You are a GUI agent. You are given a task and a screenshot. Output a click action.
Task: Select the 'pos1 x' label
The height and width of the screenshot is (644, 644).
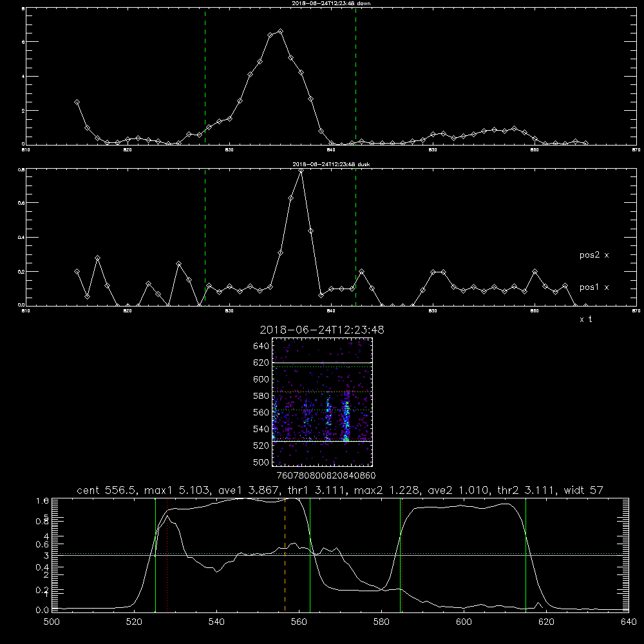pyautogui.click(x=594, y=287)
